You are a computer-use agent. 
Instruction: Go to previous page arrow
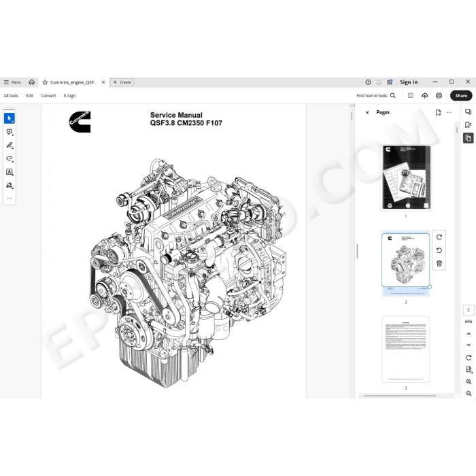[469, 334]
